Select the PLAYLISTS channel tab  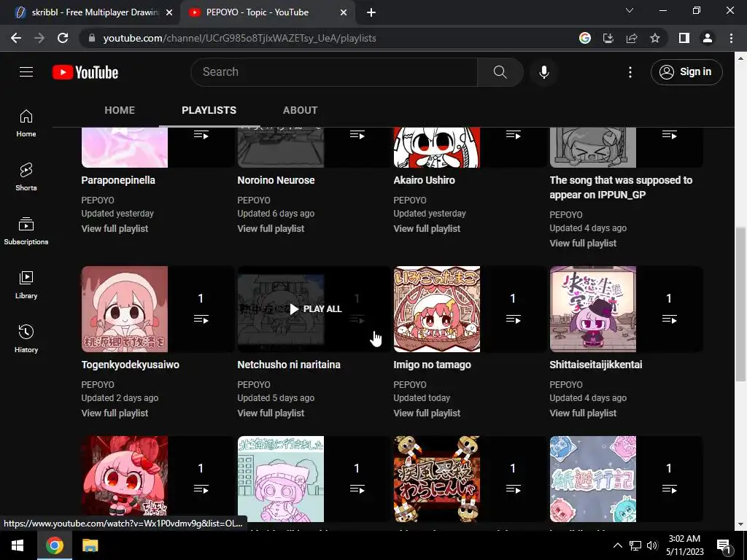209,110
